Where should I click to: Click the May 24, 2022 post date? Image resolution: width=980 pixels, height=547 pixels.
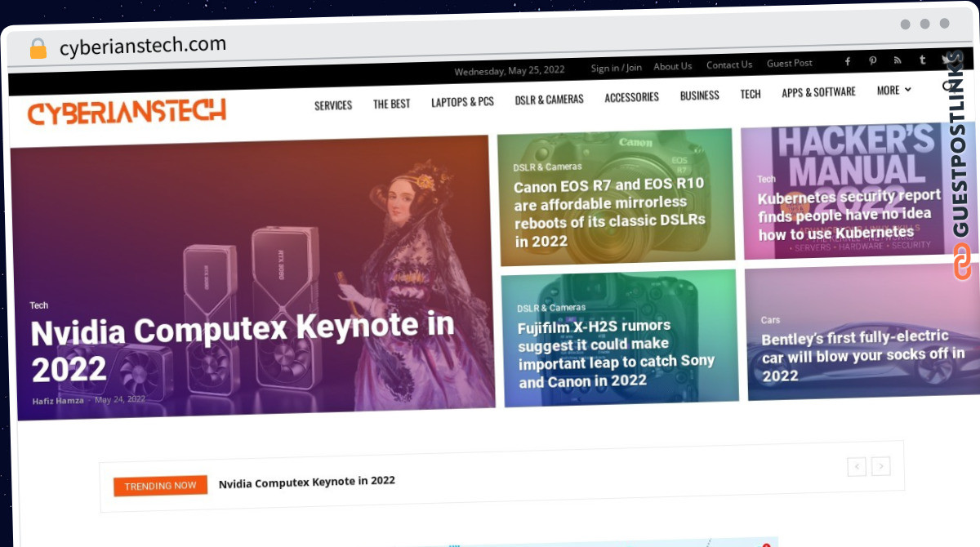(x=120, y=400)
